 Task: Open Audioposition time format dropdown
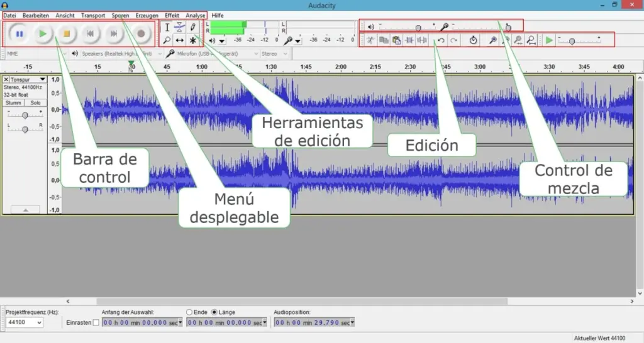pos(352,323)
